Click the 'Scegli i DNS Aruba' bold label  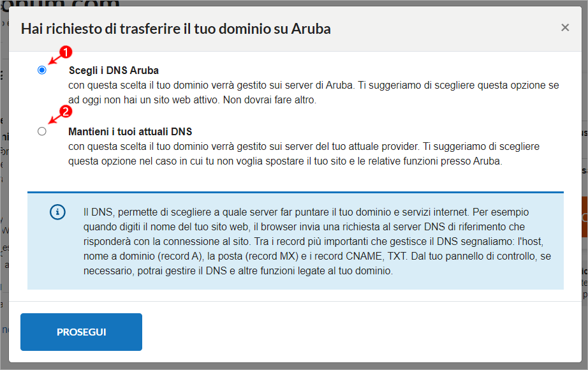[x=114, y=71]
